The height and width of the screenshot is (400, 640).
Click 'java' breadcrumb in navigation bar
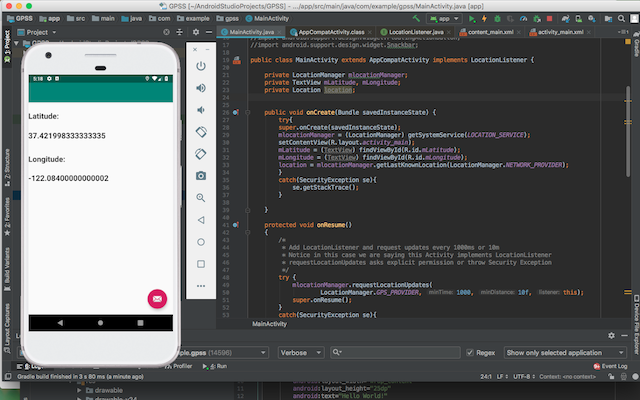pos(132,18)
